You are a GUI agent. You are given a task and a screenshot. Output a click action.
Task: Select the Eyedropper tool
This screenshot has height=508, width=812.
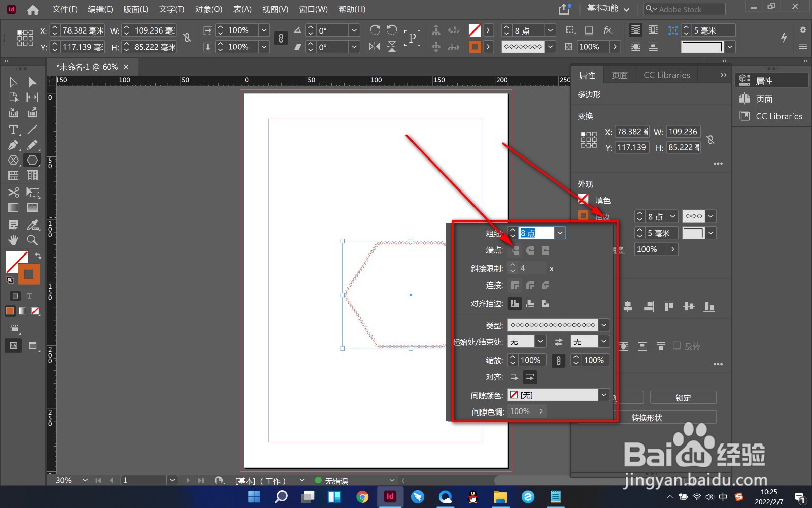(x=32, y=225)
